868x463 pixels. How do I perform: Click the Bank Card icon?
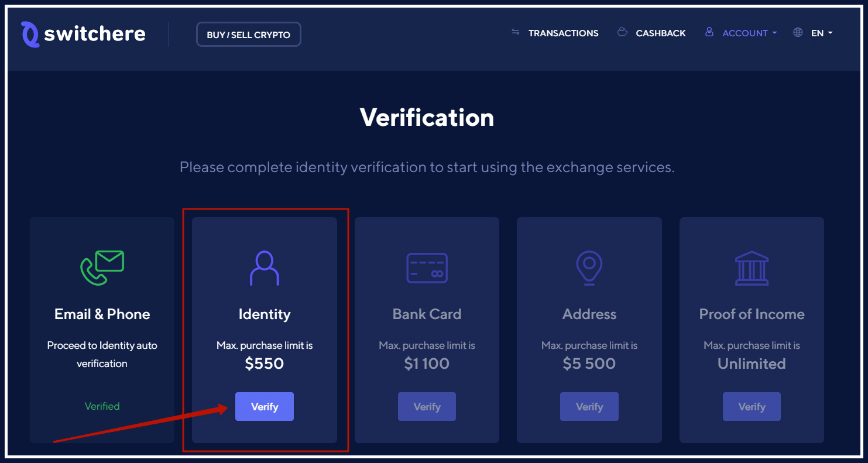coord(427,268)
